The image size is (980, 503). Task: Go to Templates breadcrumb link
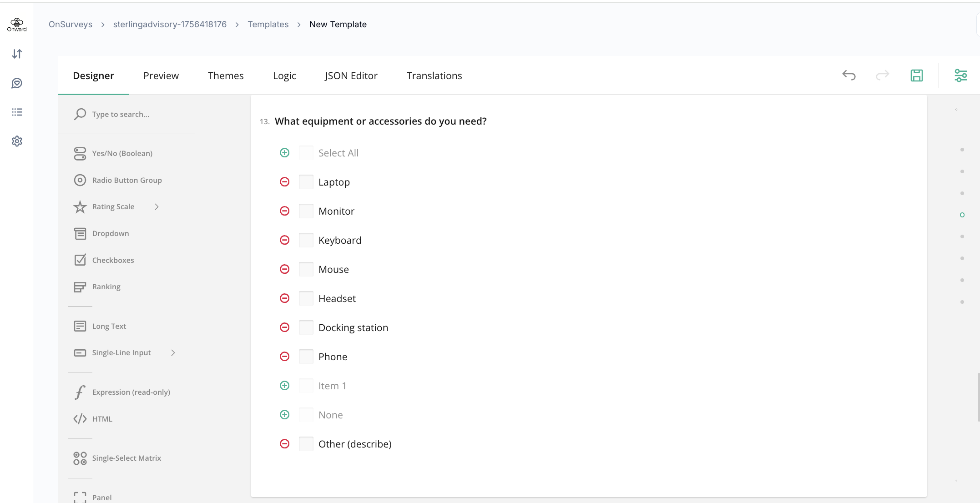pyautogui.click(x=268, y=24)
